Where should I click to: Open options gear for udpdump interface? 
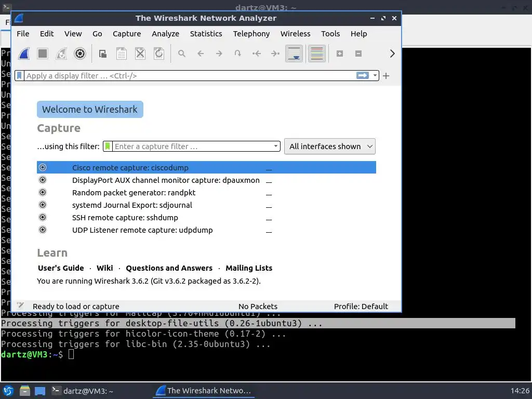tap(43, 230)
